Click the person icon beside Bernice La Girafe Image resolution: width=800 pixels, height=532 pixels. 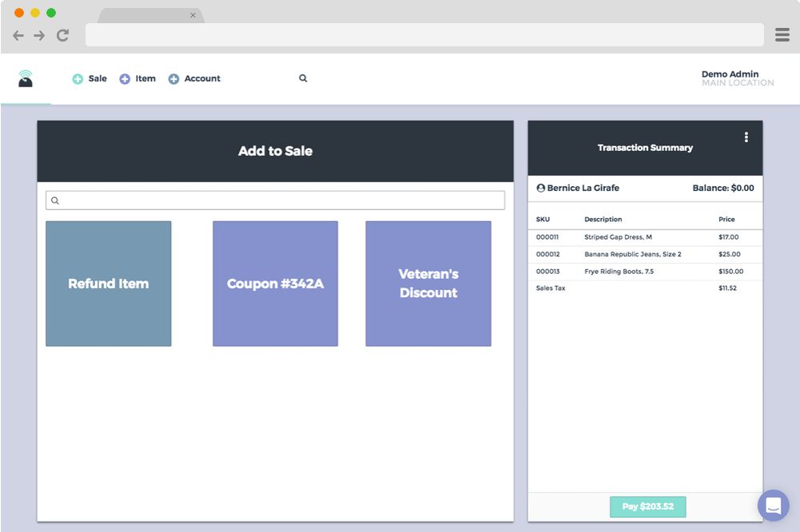pos(540,188)
